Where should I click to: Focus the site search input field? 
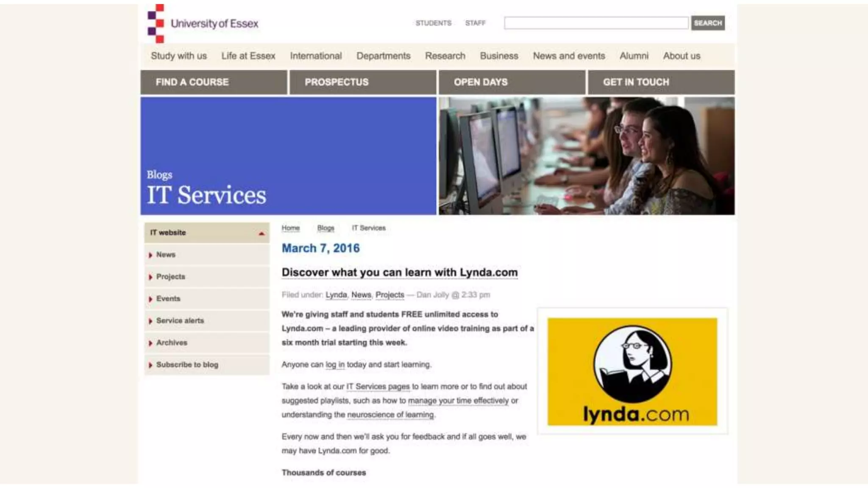pyautogui.click(x=596, y=23)
